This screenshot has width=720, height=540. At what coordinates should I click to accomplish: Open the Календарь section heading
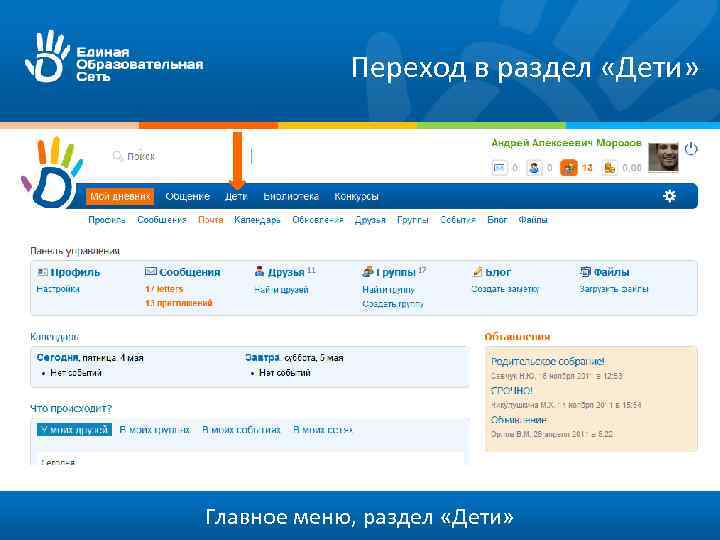[x=54, y=337]
